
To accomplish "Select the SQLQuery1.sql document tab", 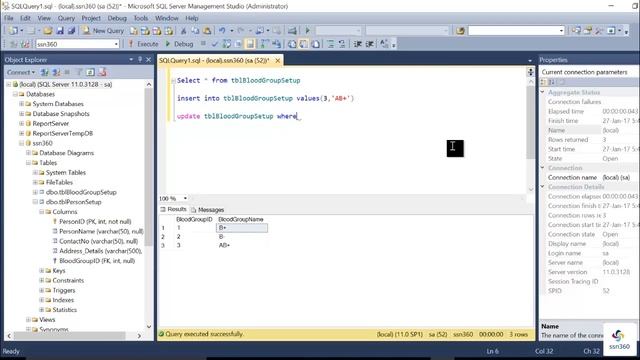I will pyautogui.click(x=214, y=60).
